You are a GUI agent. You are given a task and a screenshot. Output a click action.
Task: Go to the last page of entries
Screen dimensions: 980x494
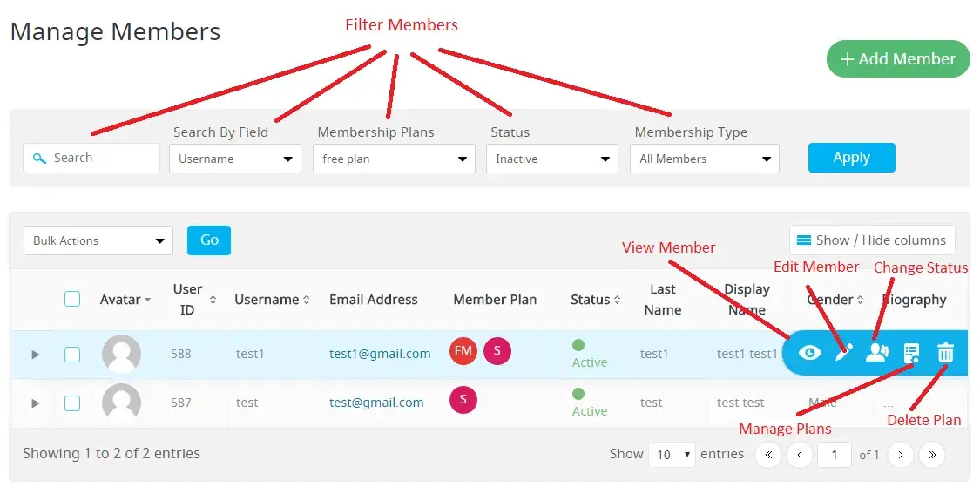pos(931,454)
